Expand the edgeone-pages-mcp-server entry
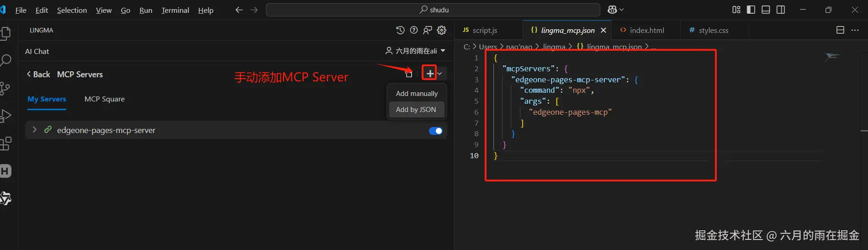 (34, 130)
